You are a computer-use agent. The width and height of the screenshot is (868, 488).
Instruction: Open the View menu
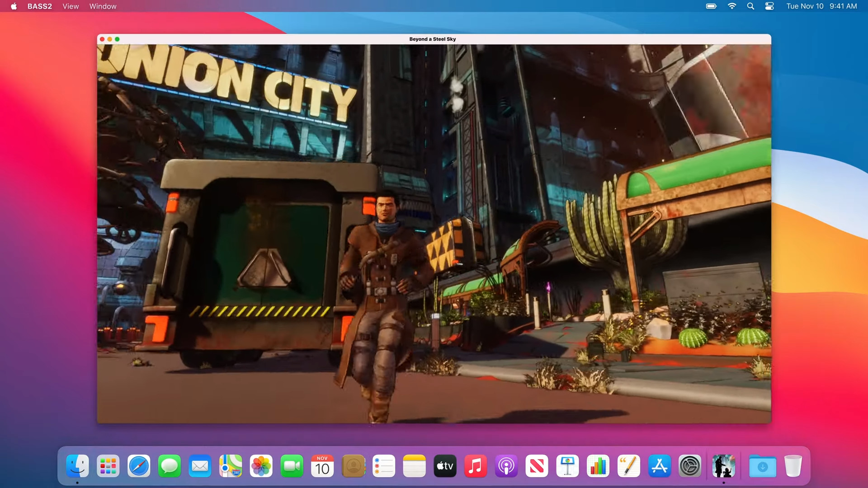pyautogui.click(x=71, y=6)
